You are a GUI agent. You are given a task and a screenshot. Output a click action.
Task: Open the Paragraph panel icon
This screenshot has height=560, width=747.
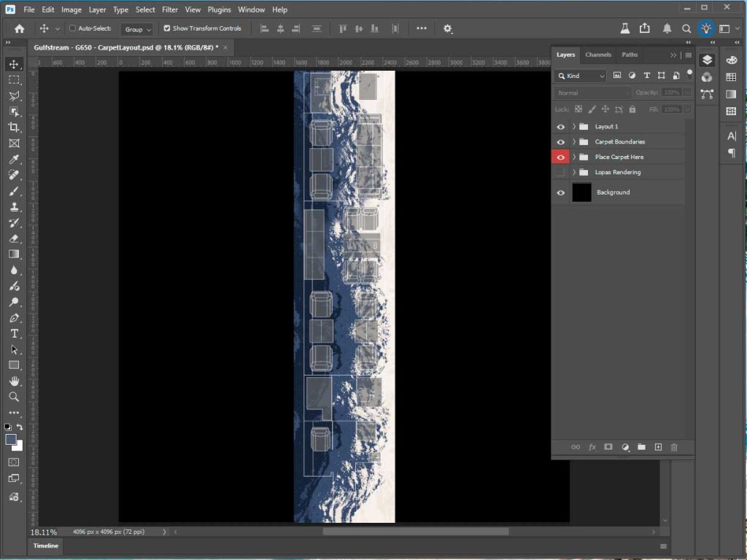click(x=732, y=150)
